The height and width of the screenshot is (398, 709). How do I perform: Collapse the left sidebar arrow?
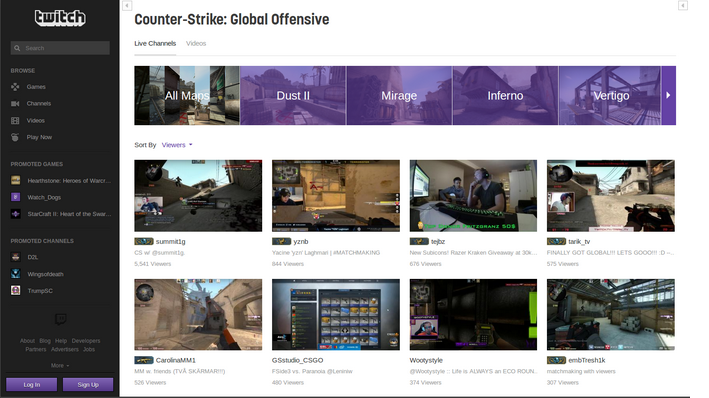coord(127,5)
